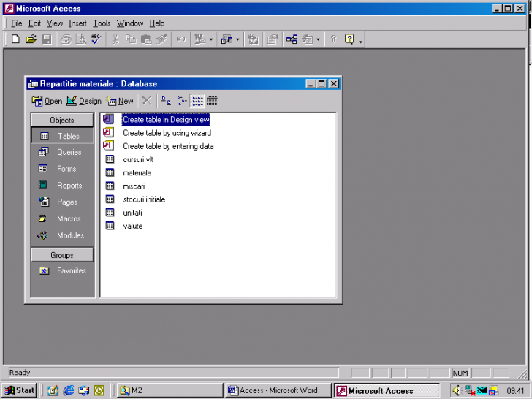Screen dimensions: 532x399
Task: Open the Insert menu
Action: 77,23
